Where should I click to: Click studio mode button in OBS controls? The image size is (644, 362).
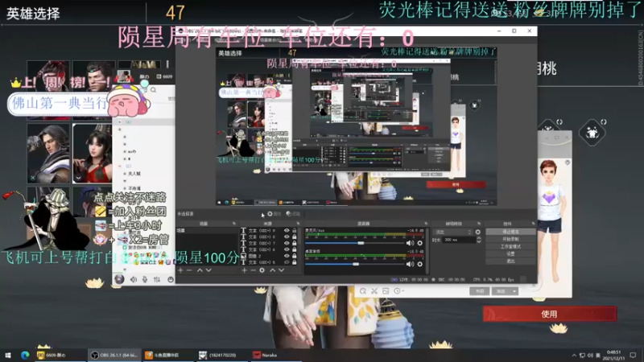point(510,247)
